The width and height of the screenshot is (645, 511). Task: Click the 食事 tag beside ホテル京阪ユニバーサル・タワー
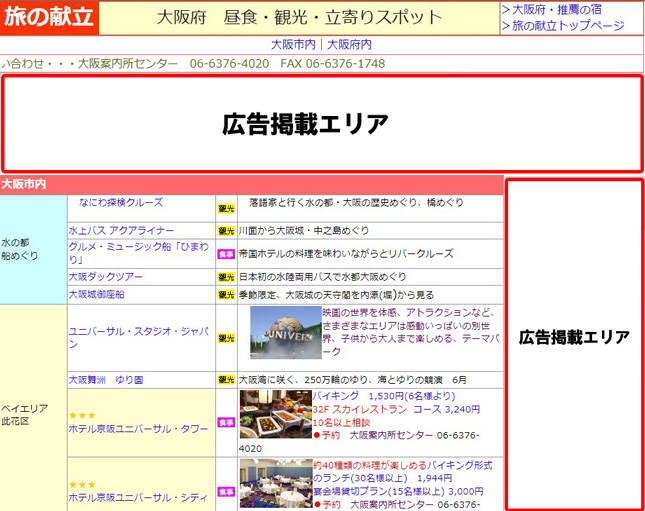pyautogui.click(x=226, y=423)
